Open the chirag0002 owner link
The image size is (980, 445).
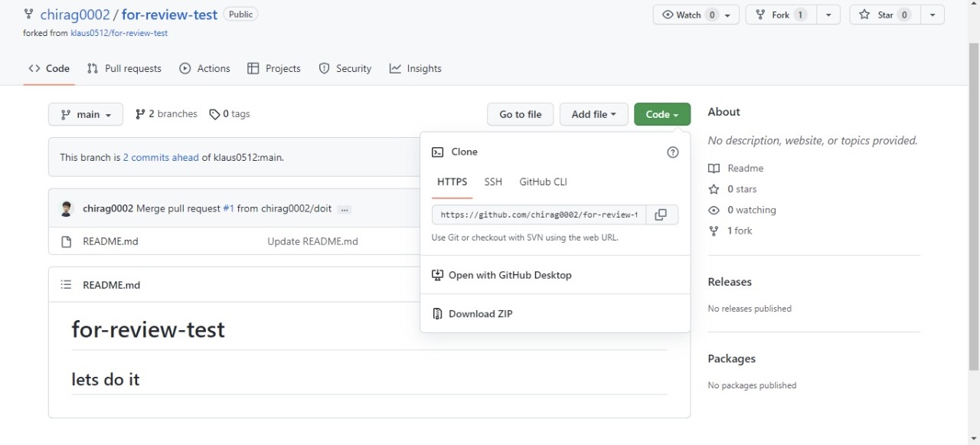coord(74,15)
